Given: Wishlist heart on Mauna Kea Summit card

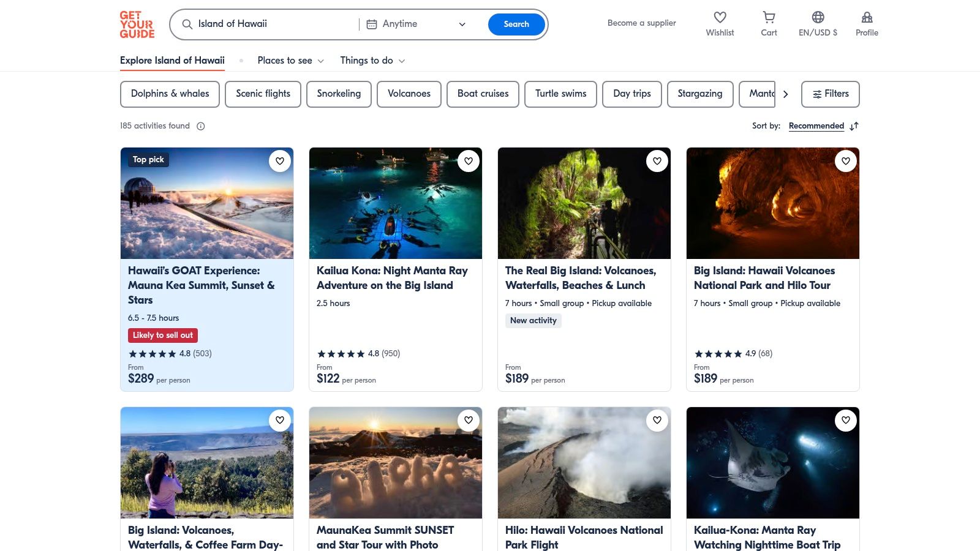Looking at the screenshot, I should pyautogui.click(x=280, y=161).
